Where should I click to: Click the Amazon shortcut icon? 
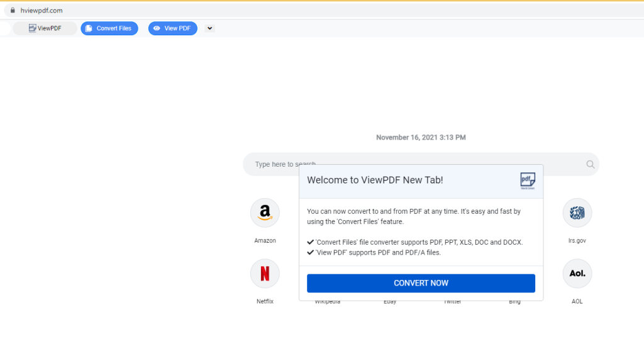click(x=265, y=213)
